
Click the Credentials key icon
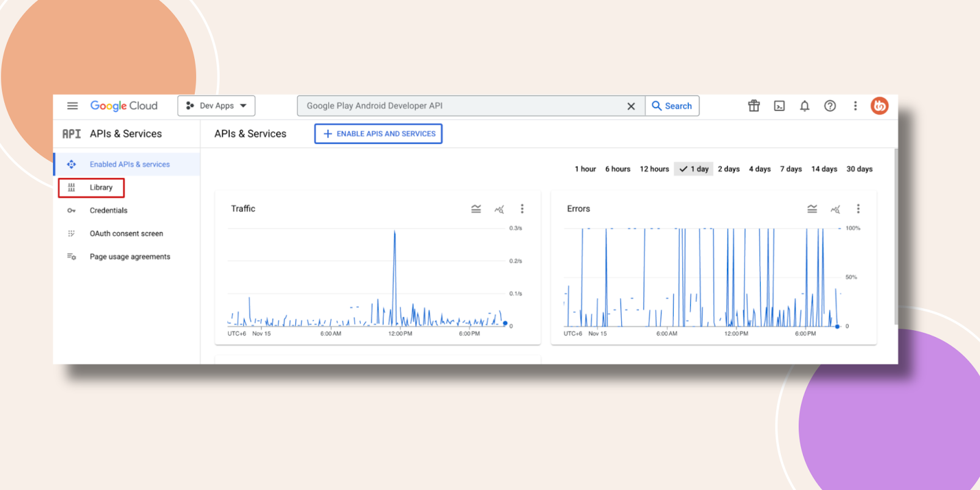click(72, 210)
